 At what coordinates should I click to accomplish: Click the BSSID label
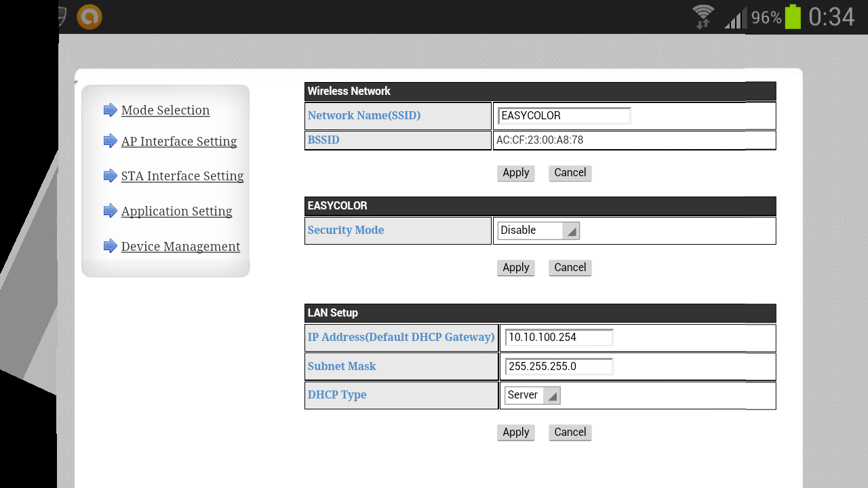pos(323,140)
